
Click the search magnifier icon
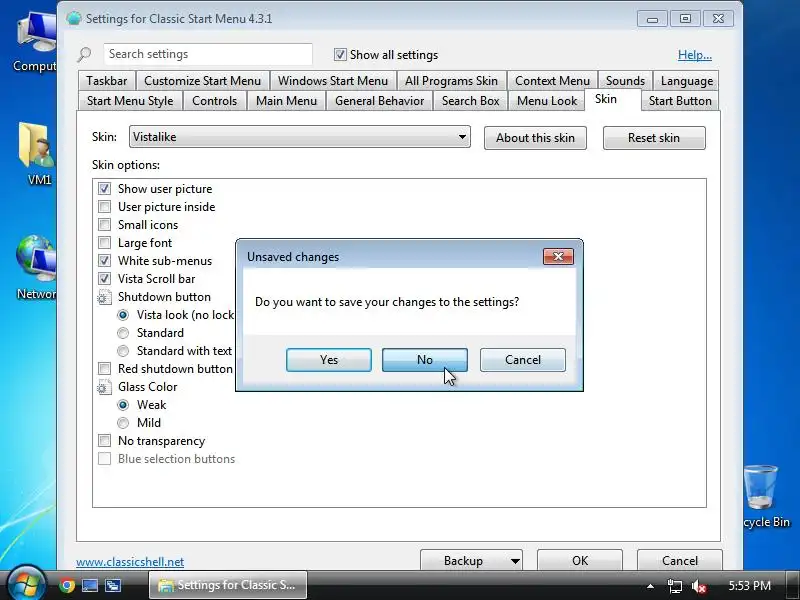coord(84,54)
